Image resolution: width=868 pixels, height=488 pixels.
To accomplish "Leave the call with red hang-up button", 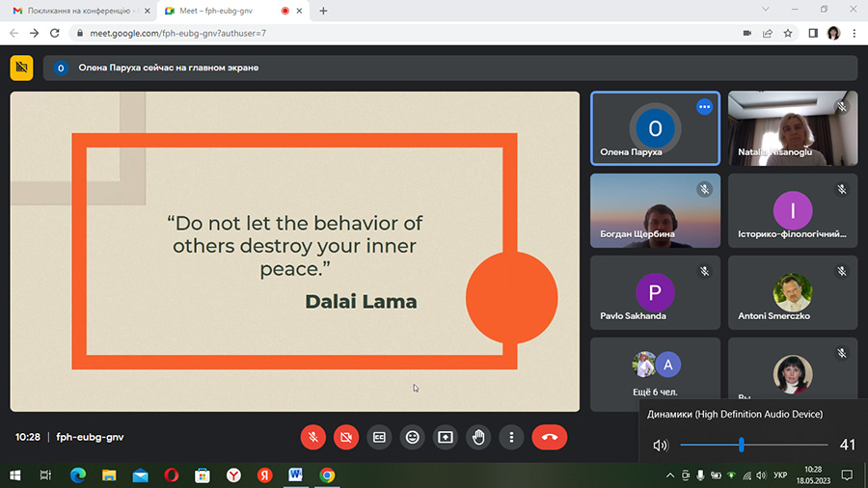I will pos(550,437).
